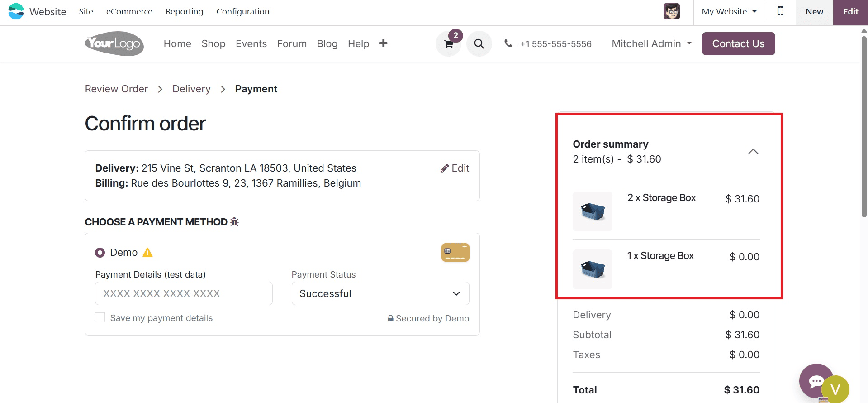The width and height of the screenshot is (868, 403).
Task: Collapse the Order summary panel
Action: pyautogui.click(x=753, y=152)
